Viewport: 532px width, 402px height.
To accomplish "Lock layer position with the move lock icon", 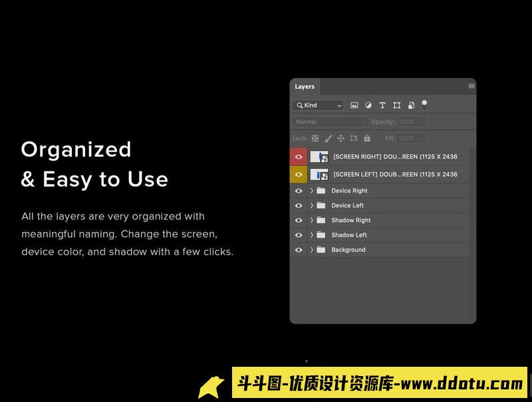I will [x=341, y=139].
